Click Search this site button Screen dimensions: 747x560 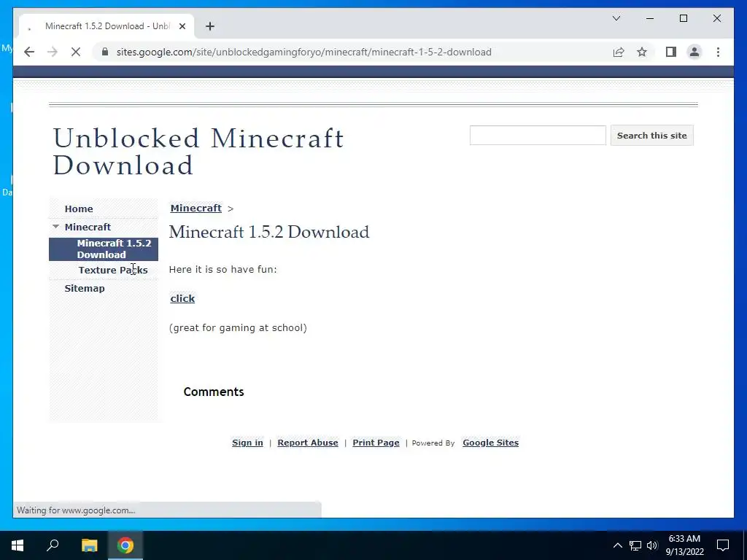tap(651, 135)
